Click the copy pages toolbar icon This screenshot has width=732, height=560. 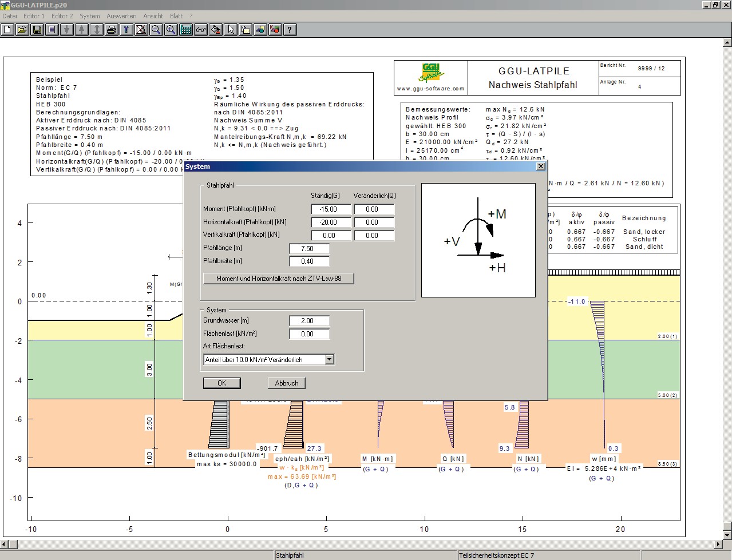tap(246, 30)
